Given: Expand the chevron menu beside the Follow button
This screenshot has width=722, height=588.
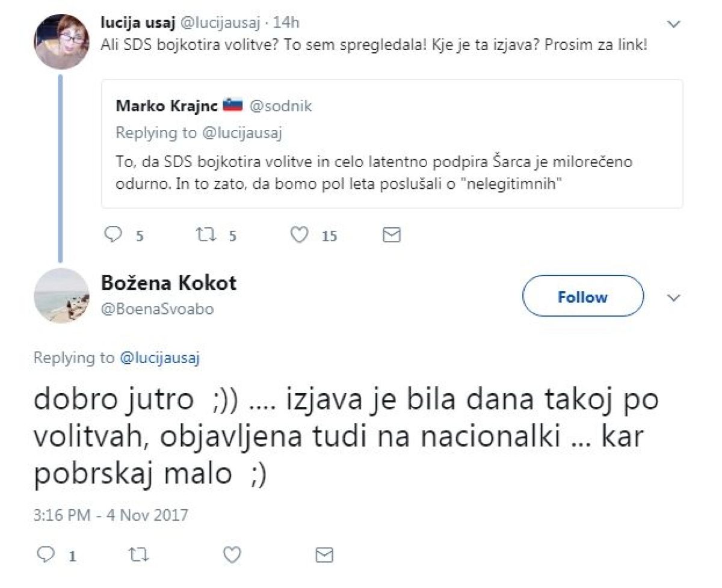Looking at the screenshot, I should pyautogui.click(x=674, y=298).
